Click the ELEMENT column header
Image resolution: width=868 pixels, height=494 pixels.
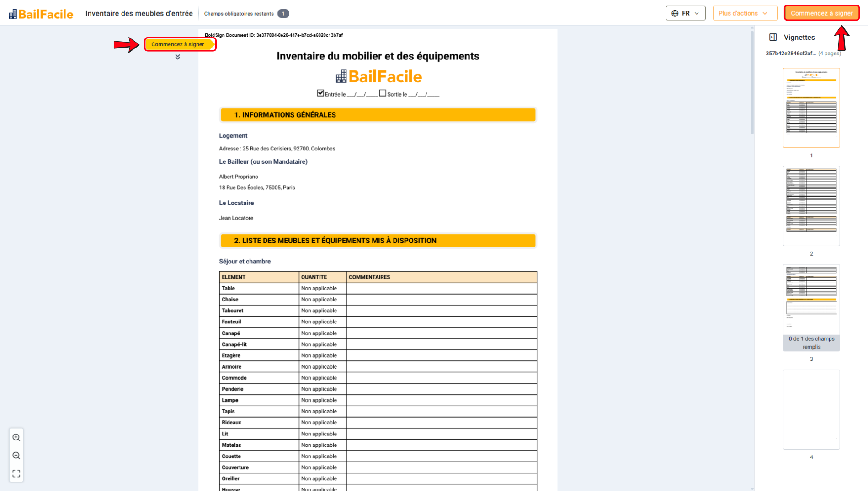pos(259,277)
